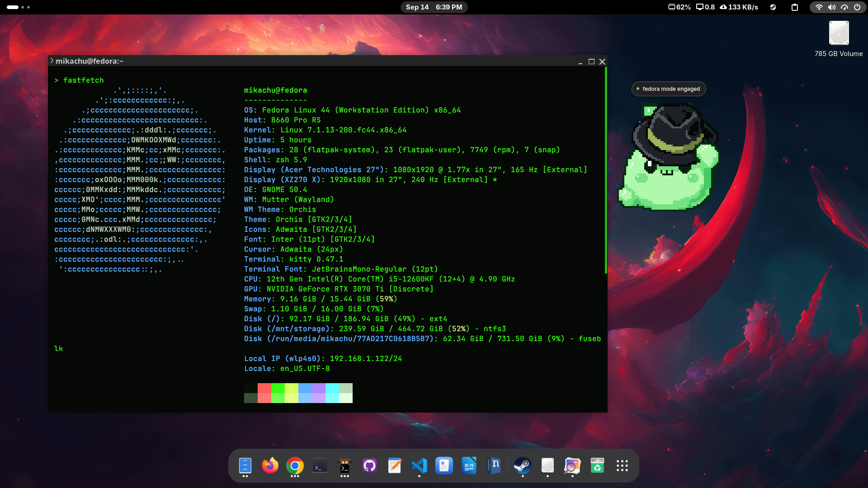868x488 pixels.
Task: Open the Steam tray icon in the top bar
Action: (773, 7)
